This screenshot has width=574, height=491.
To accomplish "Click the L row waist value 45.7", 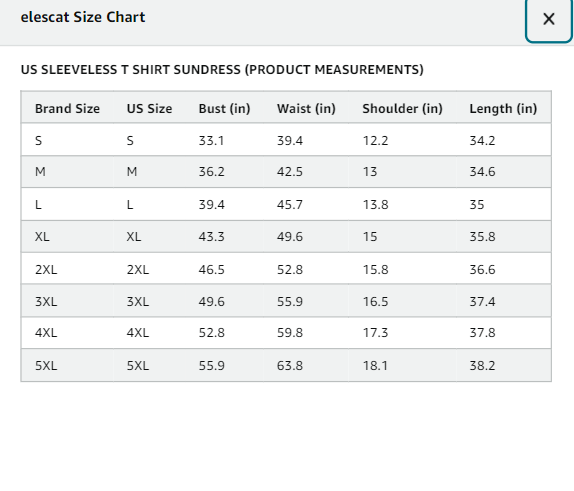I will pos(290,205).
